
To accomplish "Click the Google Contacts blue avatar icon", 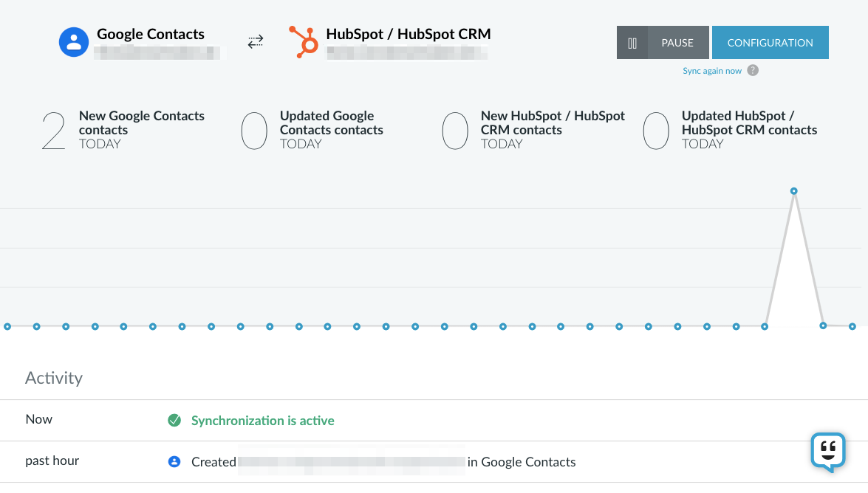I will [74, 42].
